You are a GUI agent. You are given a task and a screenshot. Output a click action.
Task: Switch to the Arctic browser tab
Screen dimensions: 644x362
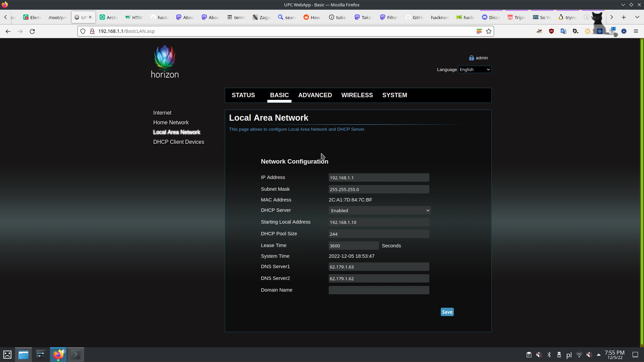[109, 17]
